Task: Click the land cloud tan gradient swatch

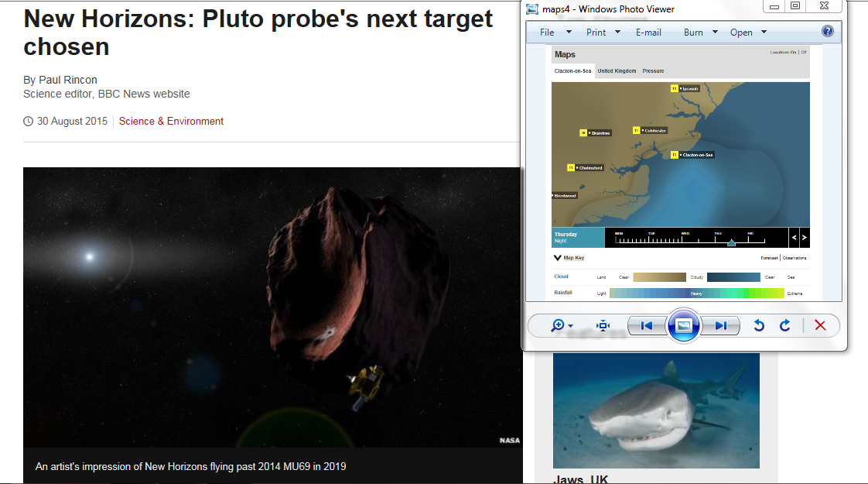Action: [x=659, y=277]
